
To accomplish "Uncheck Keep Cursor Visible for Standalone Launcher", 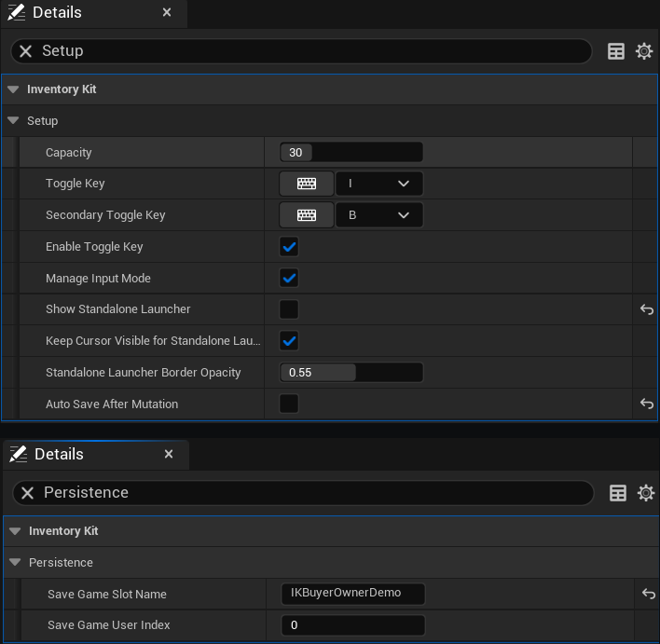I will (289, 340).
